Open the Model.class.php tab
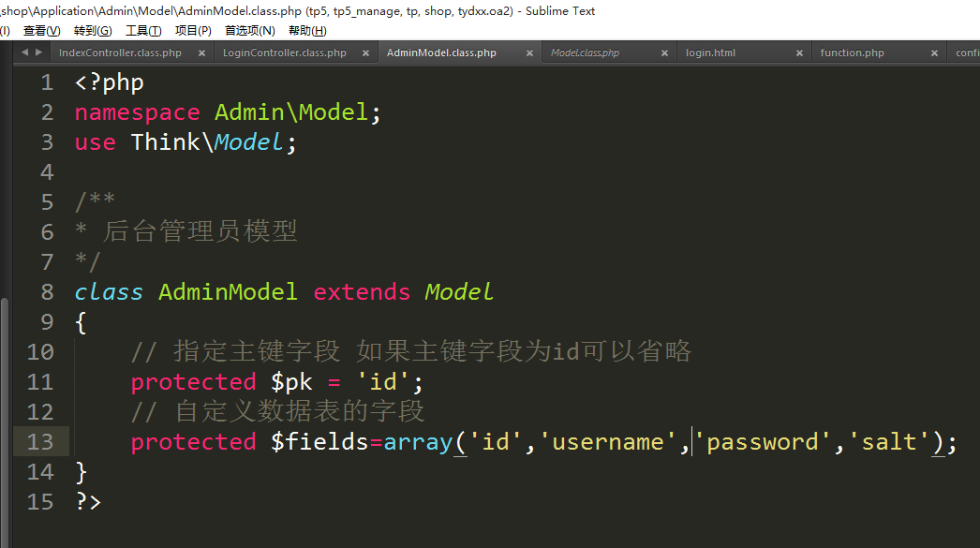 [585, 53]
